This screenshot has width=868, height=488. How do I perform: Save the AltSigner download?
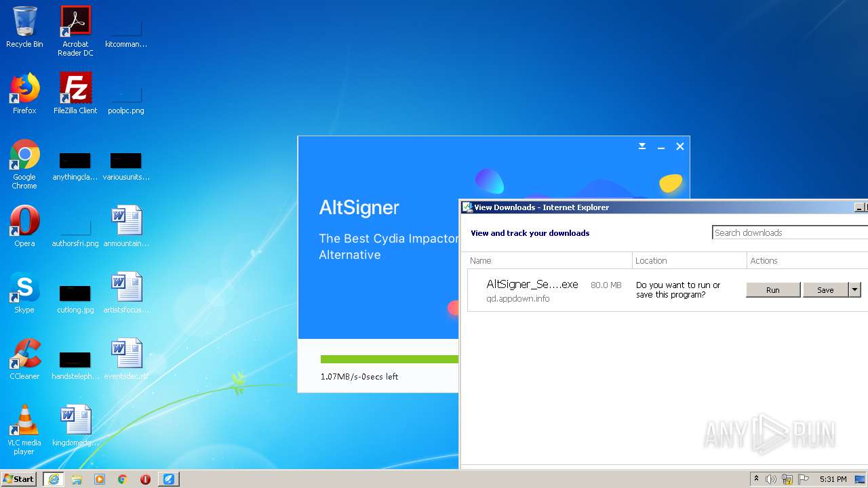(x=825, y=289)
